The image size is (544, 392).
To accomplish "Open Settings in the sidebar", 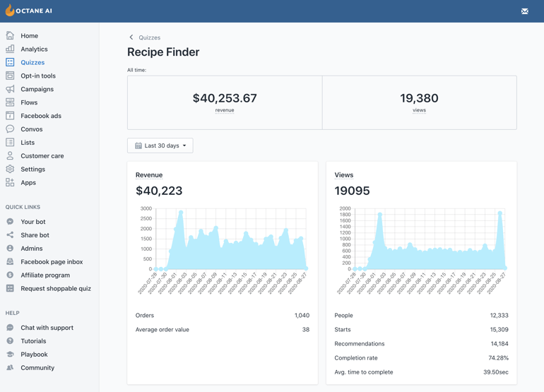I will point(33,170).
